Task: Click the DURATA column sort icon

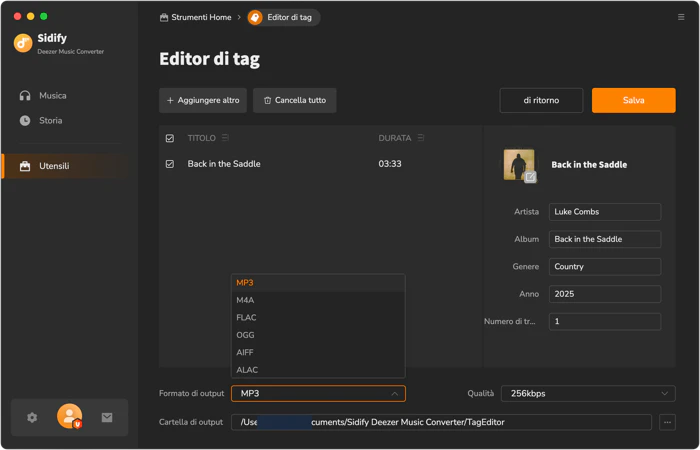Action: [420, 138]
